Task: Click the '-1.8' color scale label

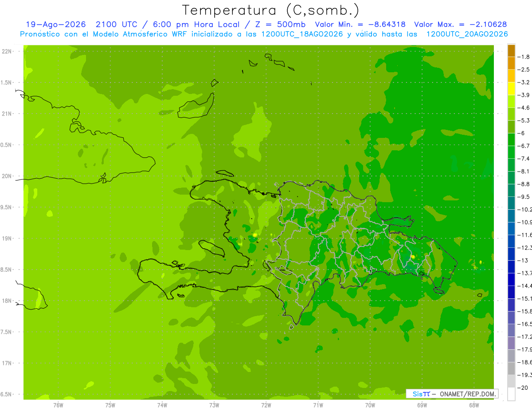Action: tap(524, 57)
